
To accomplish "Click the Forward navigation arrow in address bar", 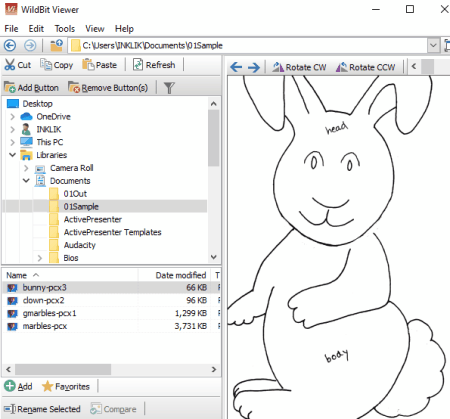I will [x=30, y=45].
